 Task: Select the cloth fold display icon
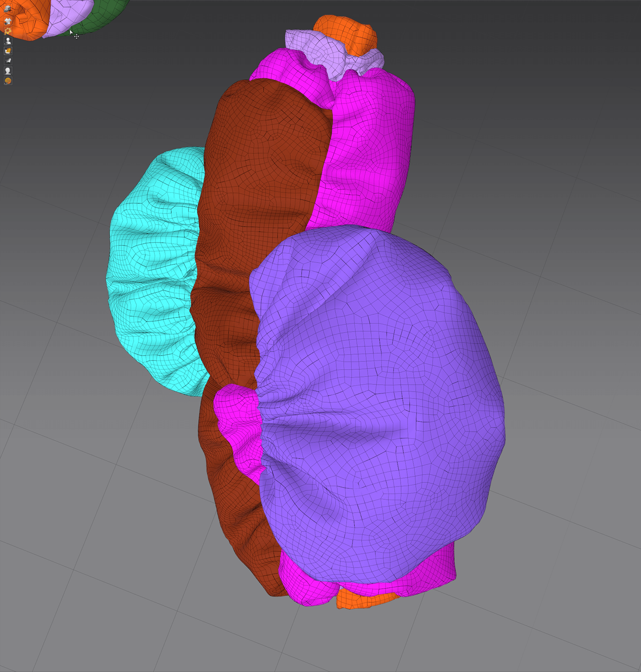point(8,60)
